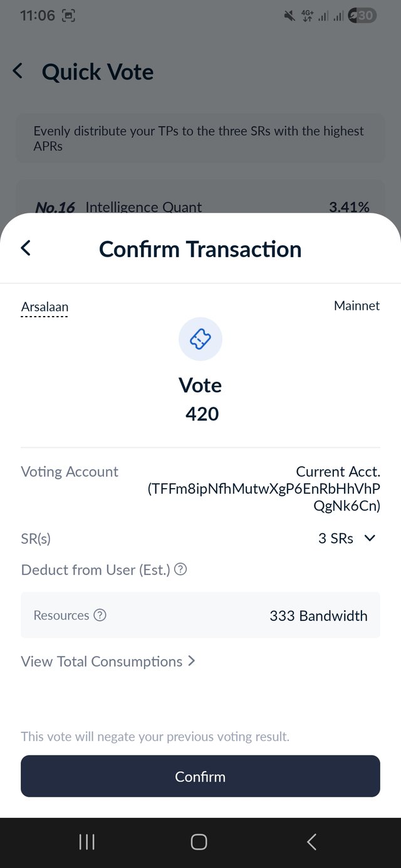The width and height of the screenshot is (401, 868).
Task: Tap back arrow beside Quick Vote title
Action: click(18, 71)
